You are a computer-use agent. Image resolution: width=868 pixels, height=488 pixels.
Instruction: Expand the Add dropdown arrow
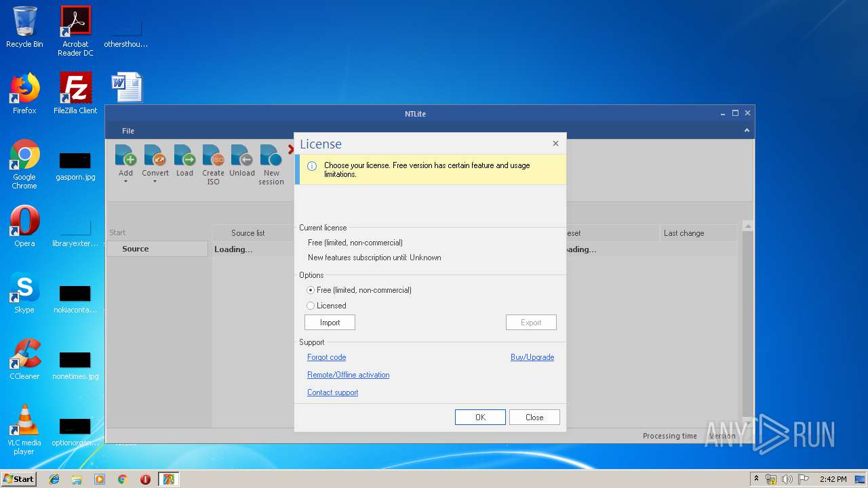(125, 182)
